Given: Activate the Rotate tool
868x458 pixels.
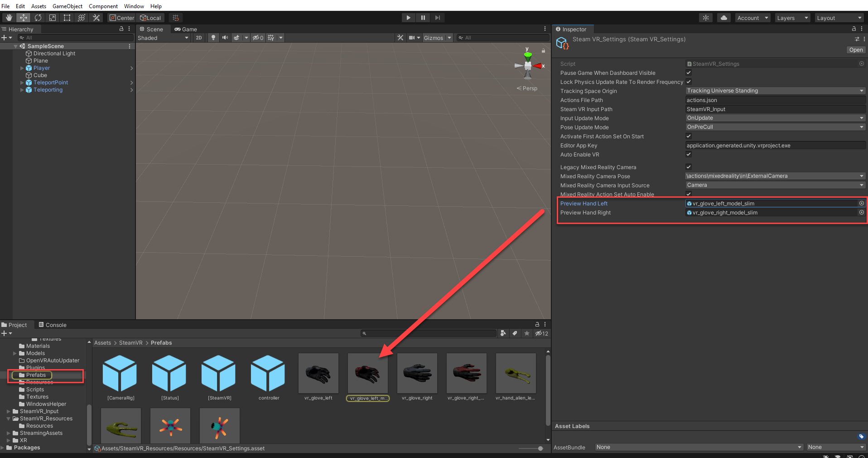Looking at the screenshot, I should click(x=38, y=18).
